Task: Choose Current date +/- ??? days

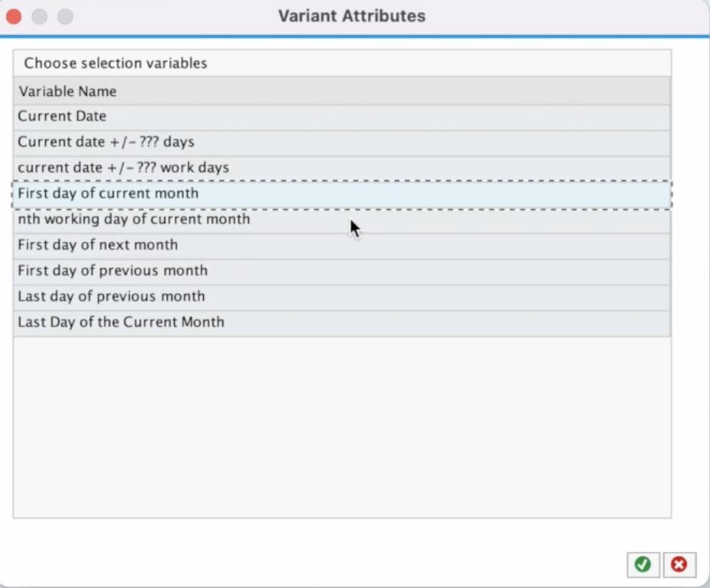Action: pos(106,142)
